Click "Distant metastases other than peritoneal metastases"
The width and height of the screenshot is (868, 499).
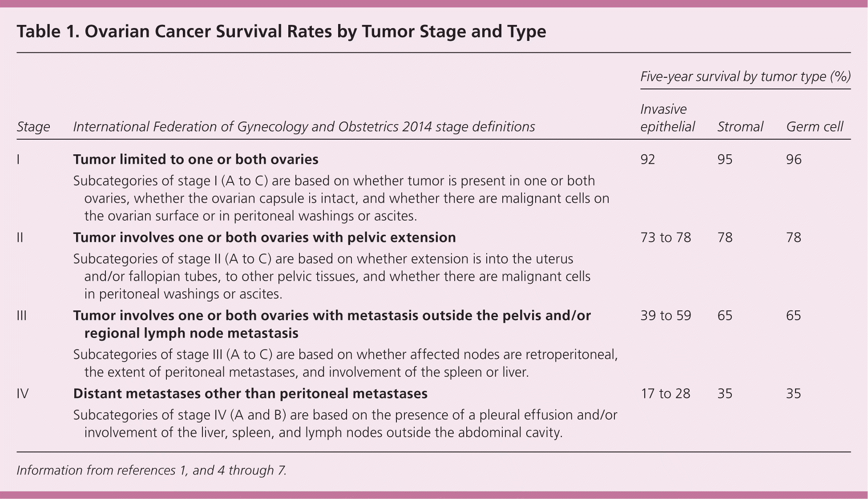click(x=250, y=394)
